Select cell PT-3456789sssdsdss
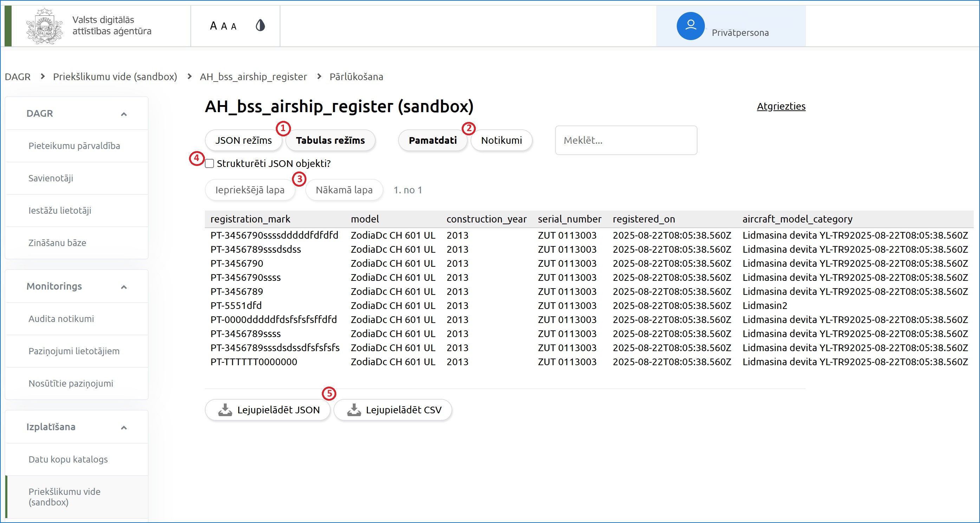 pos(256,249)
